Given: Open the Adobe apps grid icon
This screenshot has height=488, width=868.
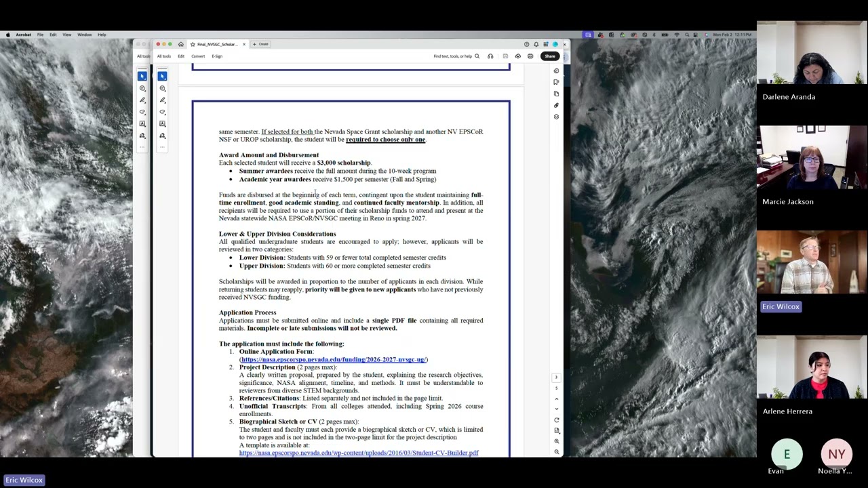Looking at the screenshot, I should [545, 44].
